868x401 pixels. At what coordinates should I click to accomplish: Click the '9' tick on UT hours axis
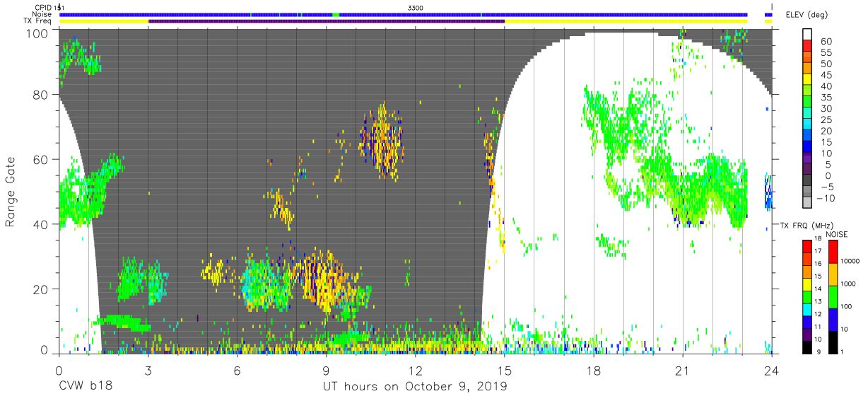tap(326, 371)
